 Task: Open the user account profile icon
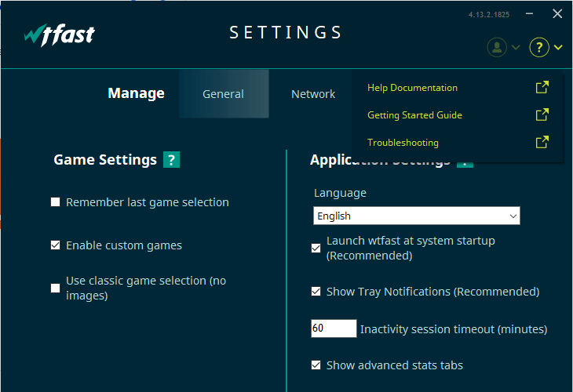pyautogui.click(x=497, y=47)
